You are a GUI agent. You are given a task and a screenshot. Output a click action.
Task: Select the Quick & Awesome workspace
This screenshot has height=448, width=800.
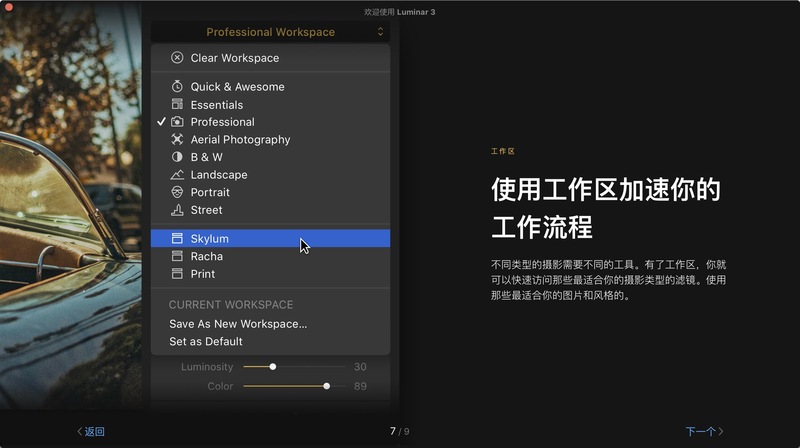(x=270, y=86)
